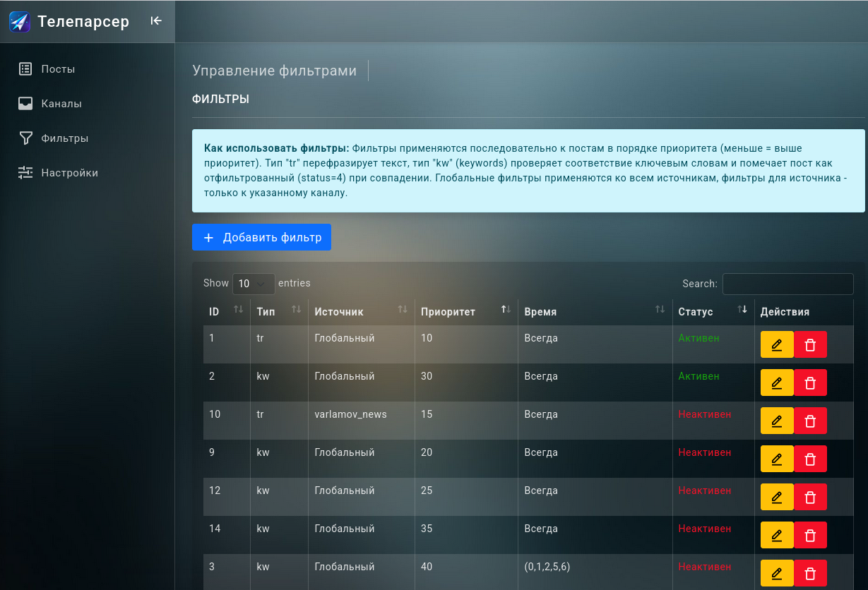Screen dimensions: 868x590
Task: Click Неактивен status in row ID 10
Action: click(705, 414)
